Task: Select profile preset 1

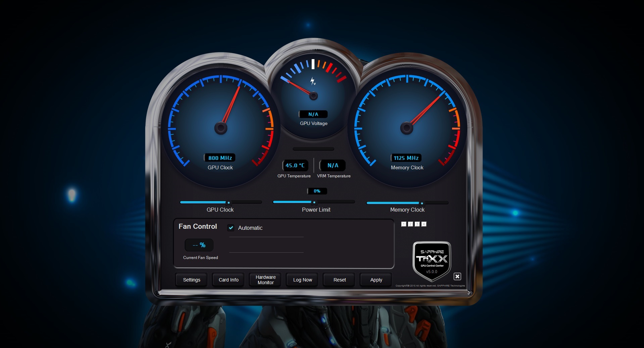Action: point(404,224)
